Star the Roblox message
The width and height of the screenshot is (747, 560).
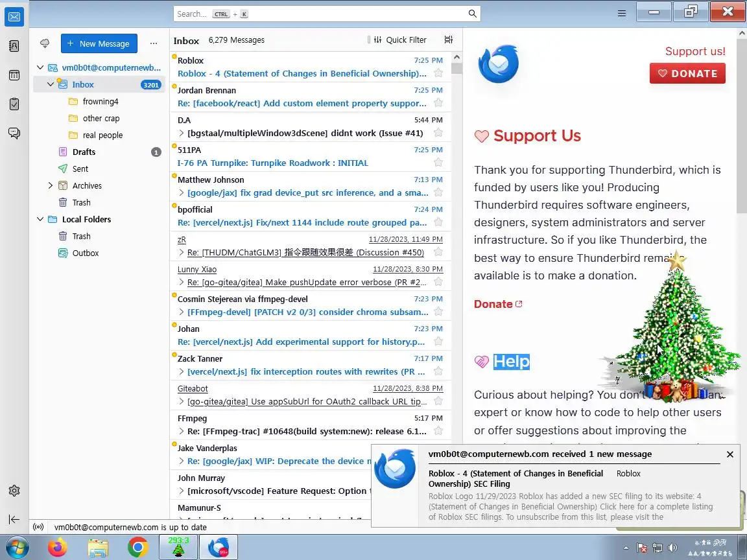coord(438,73)
